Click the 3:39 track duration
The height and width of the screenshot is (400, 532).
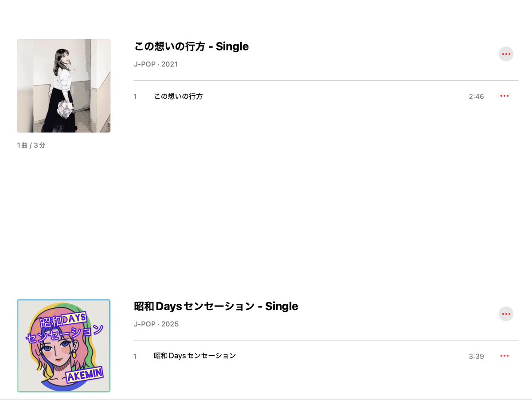point(476,356)
